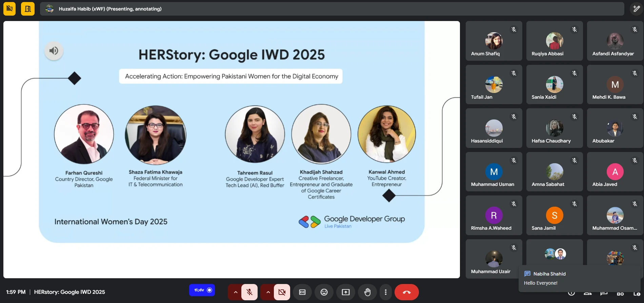This screenshot has height=303, width=644.
Task: Click the yellow crossed-out building icon
Action: coord(9,9)
